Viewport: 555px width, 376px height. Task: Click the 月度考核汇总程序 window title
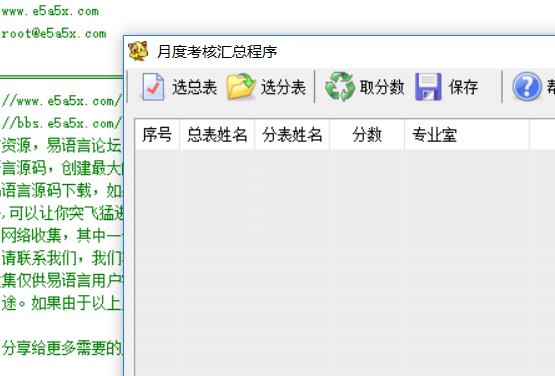(217, 52)
